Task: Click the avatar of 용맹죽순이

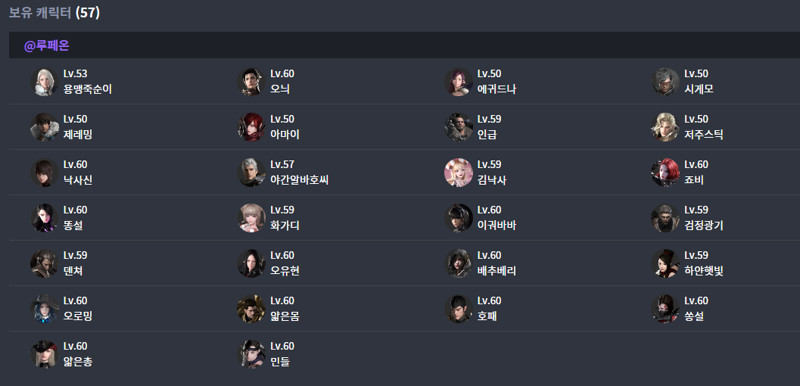Action: (44, 82)
